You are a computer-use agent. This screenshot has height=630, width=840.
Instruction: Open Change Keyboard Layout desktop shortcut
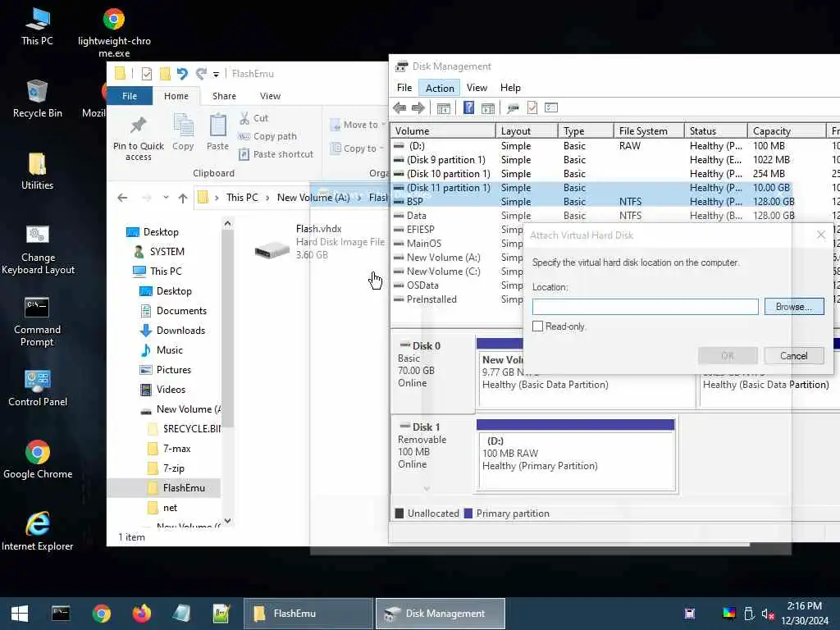pyautogui.click(x=38, y=249)
